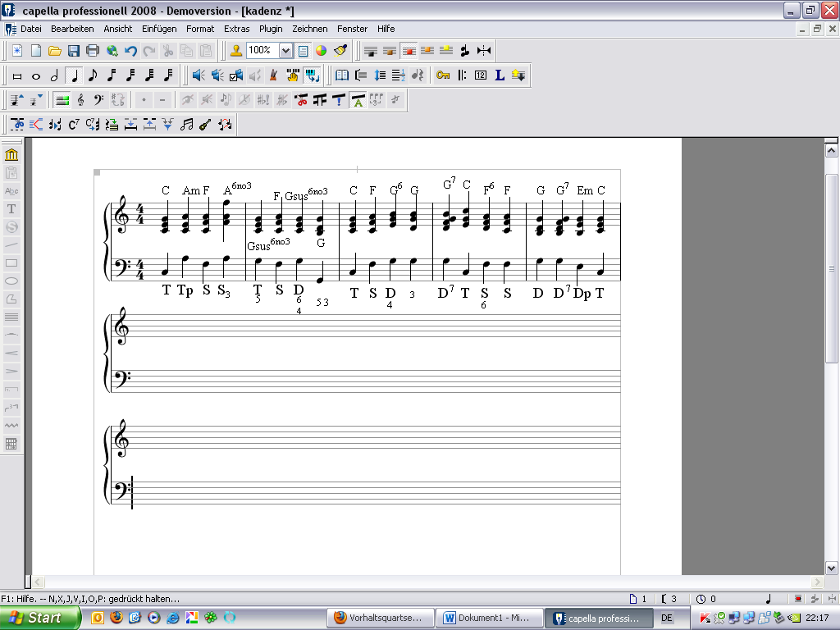The image size is (840, 630).
Task: Open the Datei menu
Action: tap(31, 29)
